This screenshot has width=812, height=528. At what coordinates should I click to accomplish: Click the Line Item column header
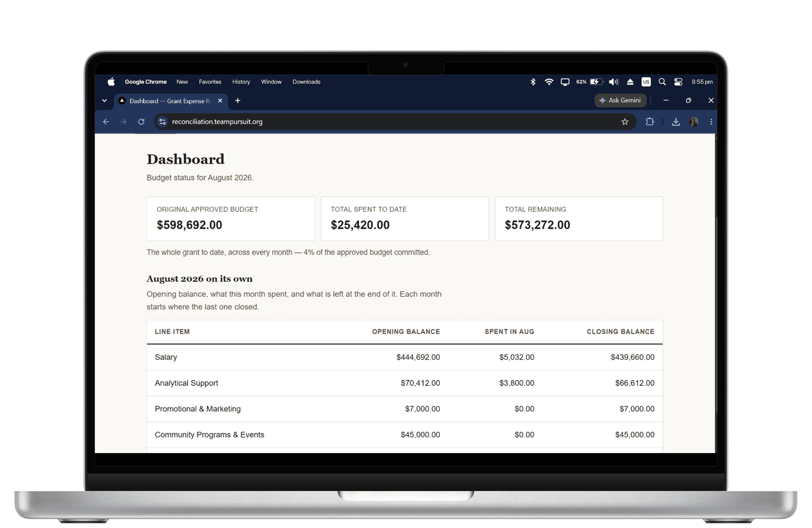coord(172,332)
